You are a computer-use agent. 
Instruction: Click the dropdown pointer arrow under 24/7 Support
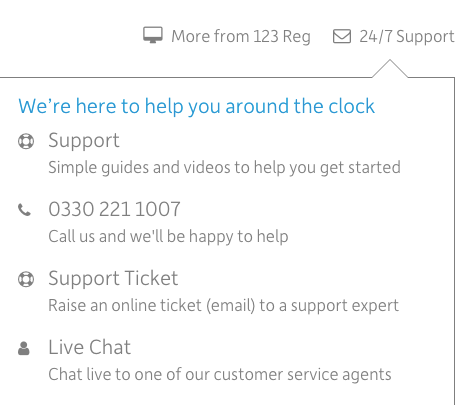coord(390,69)
